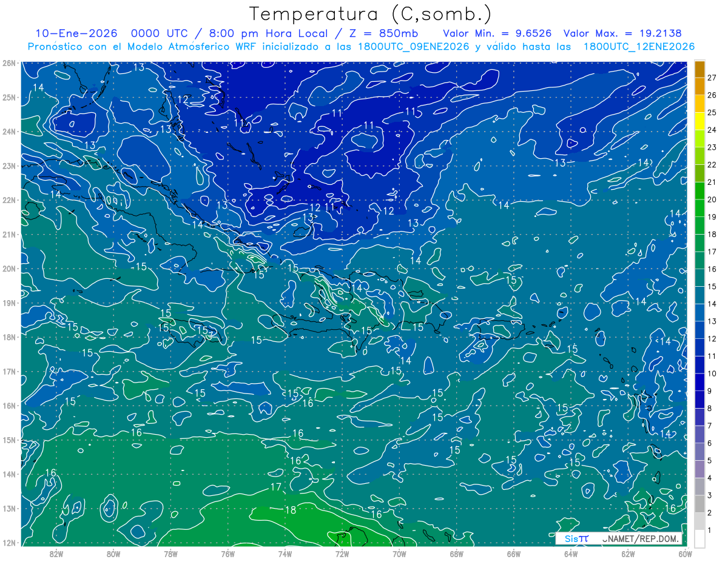Click the "74W" longitude axis label

point(285,554)
